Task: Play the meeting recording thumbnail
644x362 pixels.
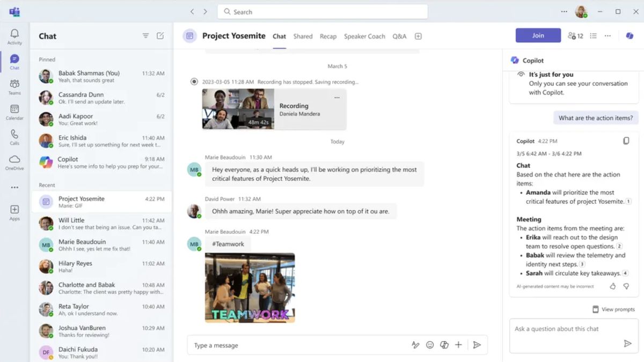Action: (238, 109)
